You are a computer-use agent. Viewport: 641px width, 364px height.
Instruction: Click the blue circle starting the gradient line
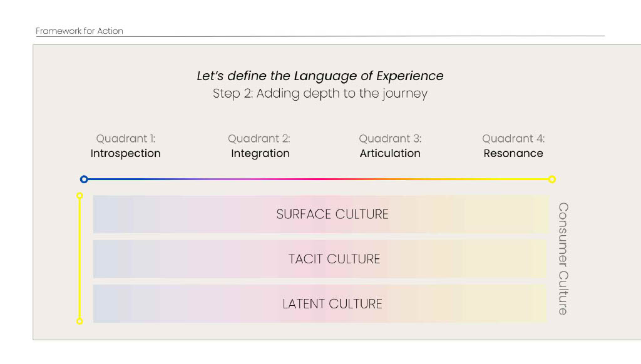[84, 179]
